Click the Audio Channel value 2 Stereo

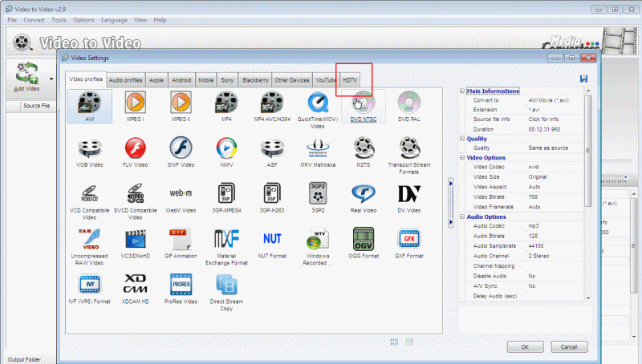coord(538,256)
